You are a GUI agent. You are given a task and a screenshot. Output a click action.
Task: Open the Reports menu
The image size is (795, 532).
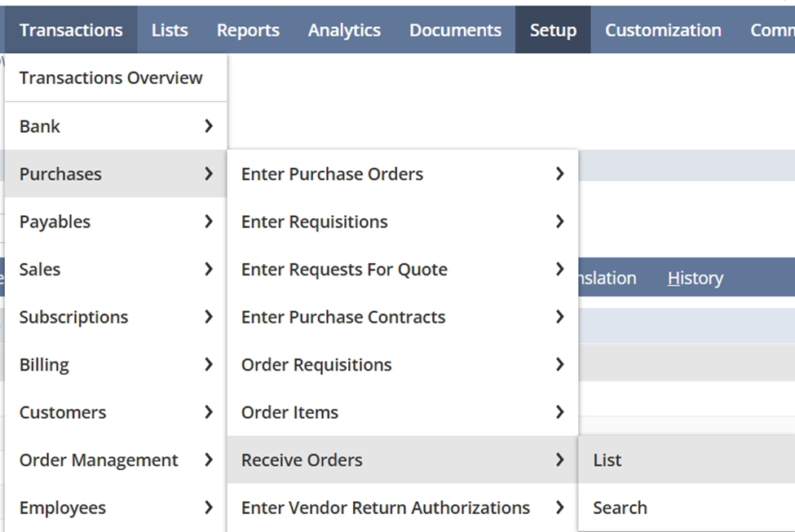click(248, 30)
